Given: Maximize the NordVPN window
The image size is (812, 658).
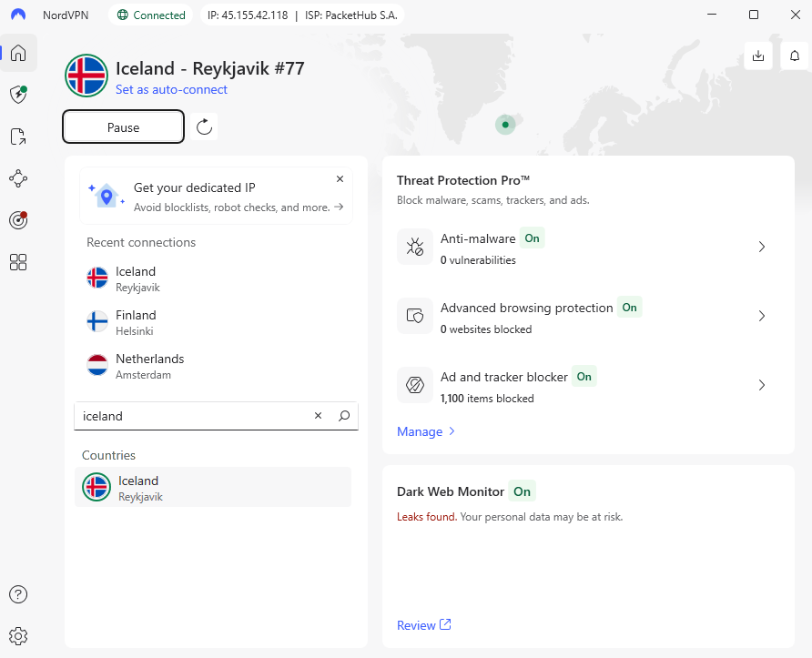Looking at the screenshot, I should (754, 15).
